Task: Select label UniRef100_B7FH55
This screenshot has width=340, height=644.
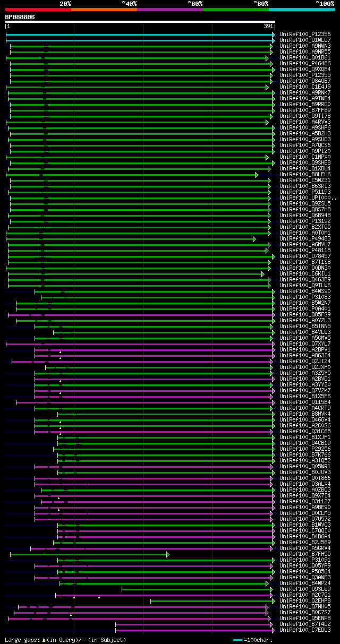Action: 305,554
